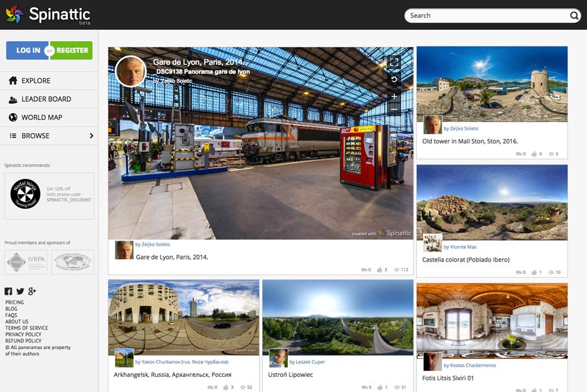587x392 pixels.
Task: Zoom in using the plus button
Action: click(x=393, y=97)
